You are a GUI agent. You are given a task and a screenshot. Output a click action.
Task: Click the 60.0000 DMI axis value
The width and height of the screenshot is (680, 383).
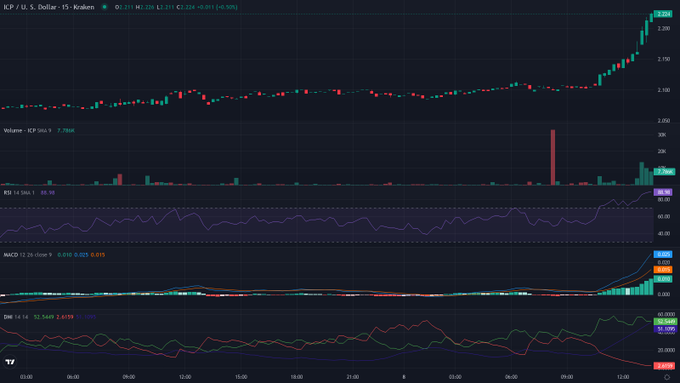pos(666,314)
